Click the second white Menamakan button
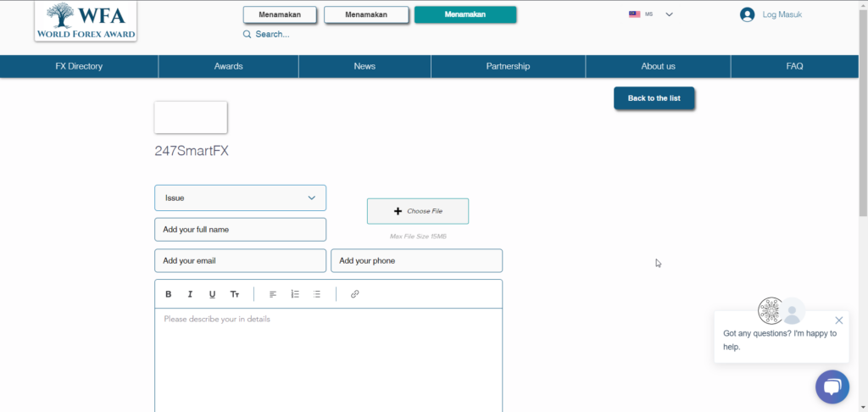This screenshot has width=868, height=412. click(366, 15)
